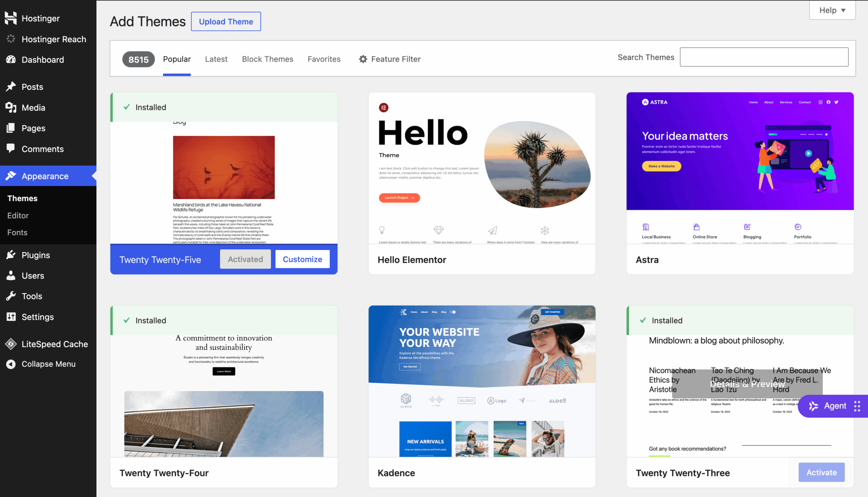868x497 pixels.
Task: Open Comments speech bubble icon
Action: [11, 149]
